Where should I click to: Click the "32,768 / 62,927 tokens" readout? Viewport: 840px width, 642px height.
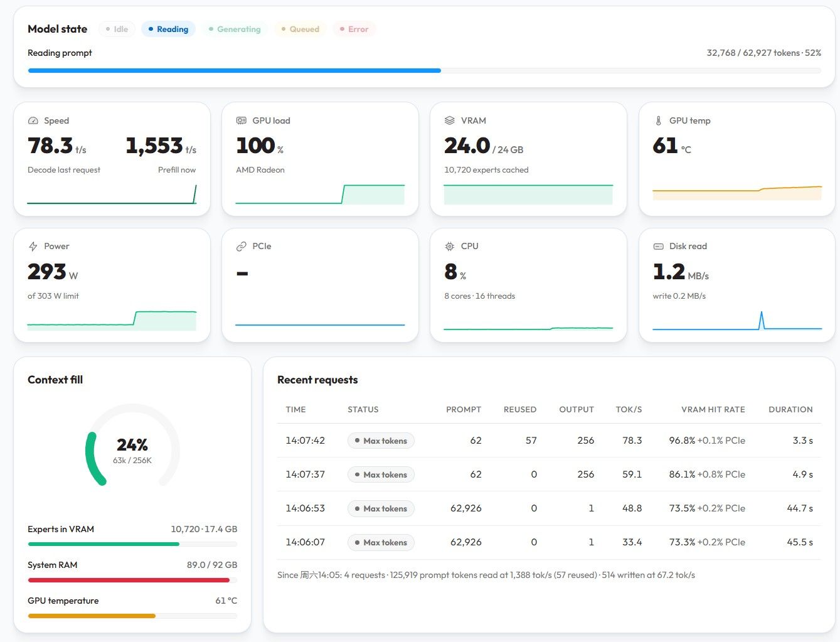pyautogui.click(x=753, y=53)
